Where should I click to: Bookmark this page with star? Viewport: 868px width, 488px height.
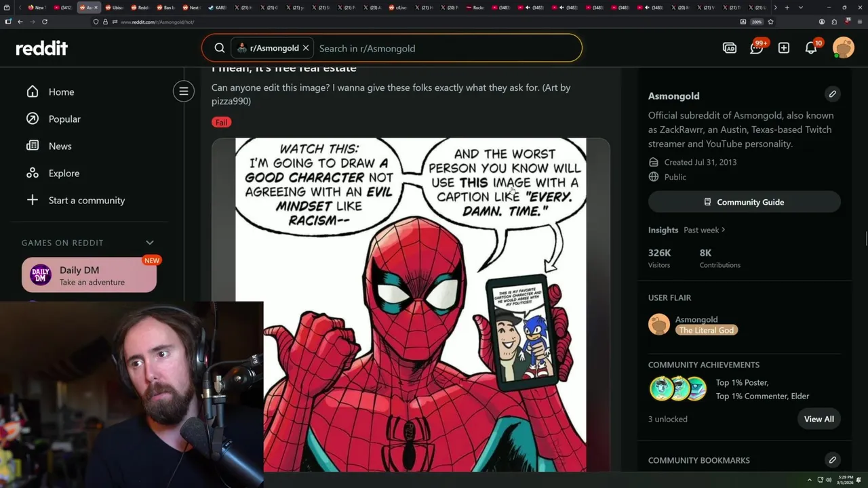770,22
